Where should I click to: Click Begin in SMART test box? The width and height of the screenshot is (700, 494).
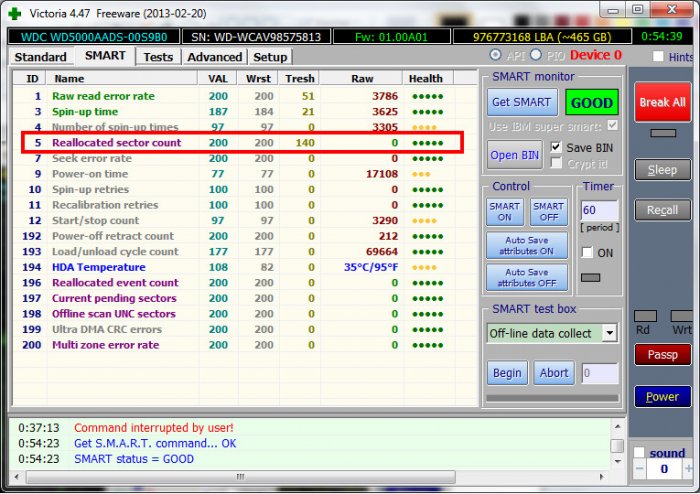tap(507, 373)
